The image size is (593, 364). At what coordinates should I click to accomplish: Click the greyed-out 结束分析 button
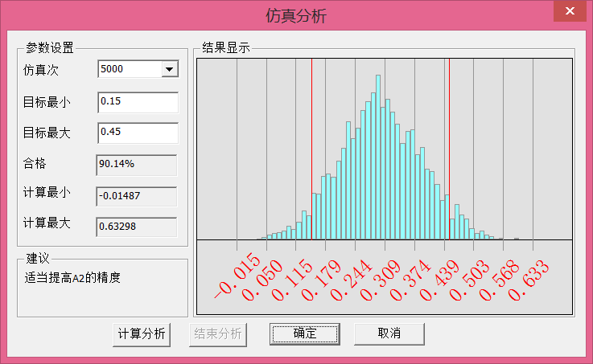(x=216, y=333)
